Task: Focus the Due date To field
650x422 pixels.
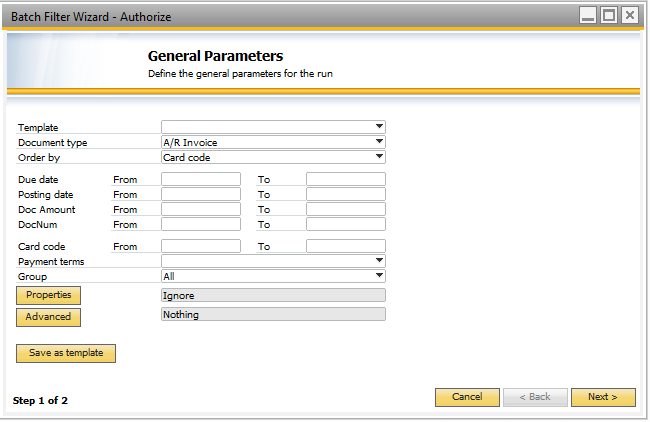Action: [346, 179]
